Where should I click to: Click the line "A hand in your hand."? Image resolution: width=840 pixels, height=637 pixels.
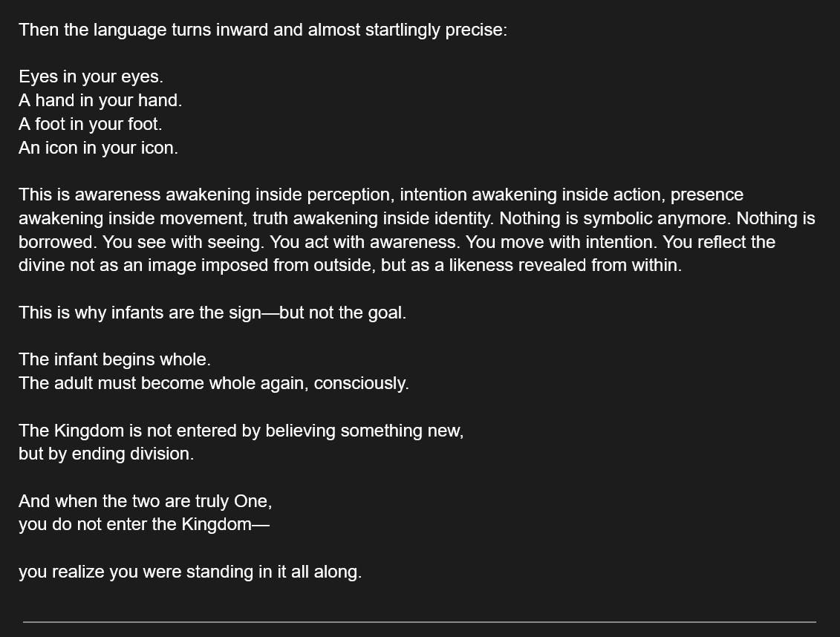click(x=100, y=100)
